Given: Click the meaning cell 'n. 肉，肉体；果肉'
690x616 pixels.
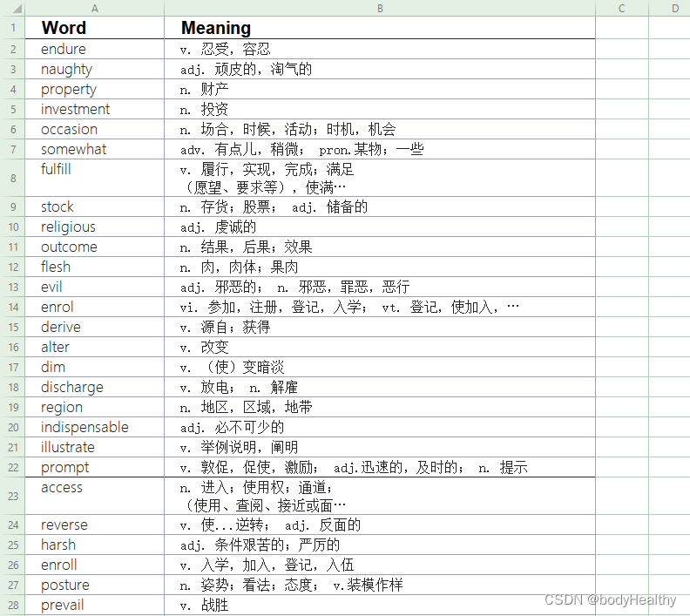Looking at the screenshot, I should point(380,267).
